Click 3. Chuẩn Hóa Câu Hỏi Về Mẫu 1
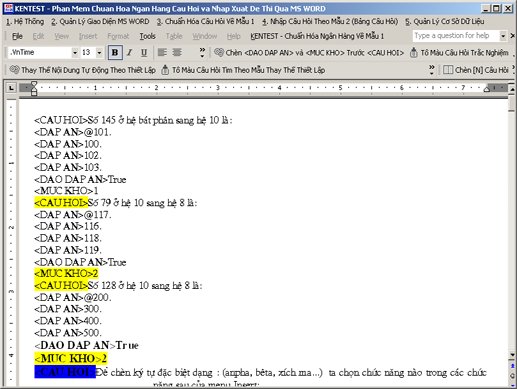Viewport: 517px width, 389px height. click(205, 22)
